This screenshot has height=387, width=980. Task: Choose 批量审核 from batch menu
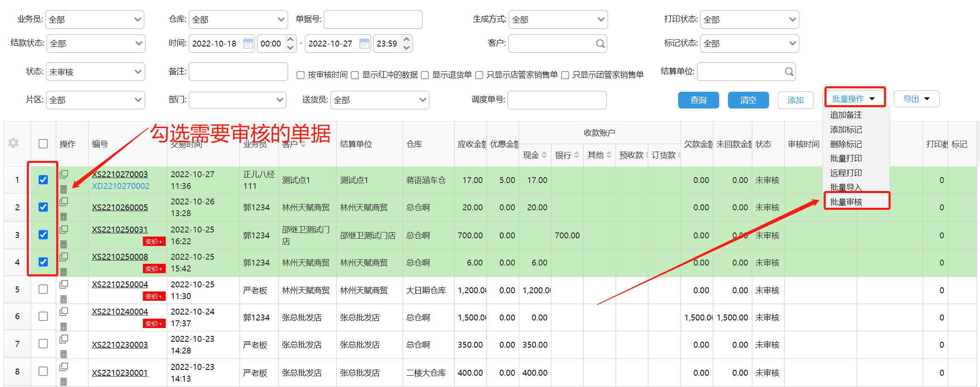[846, 202]
